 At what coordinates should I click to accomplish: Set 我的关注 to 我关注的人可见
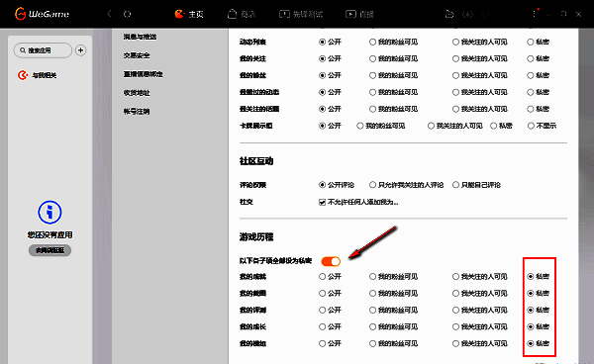coord(455,58)
